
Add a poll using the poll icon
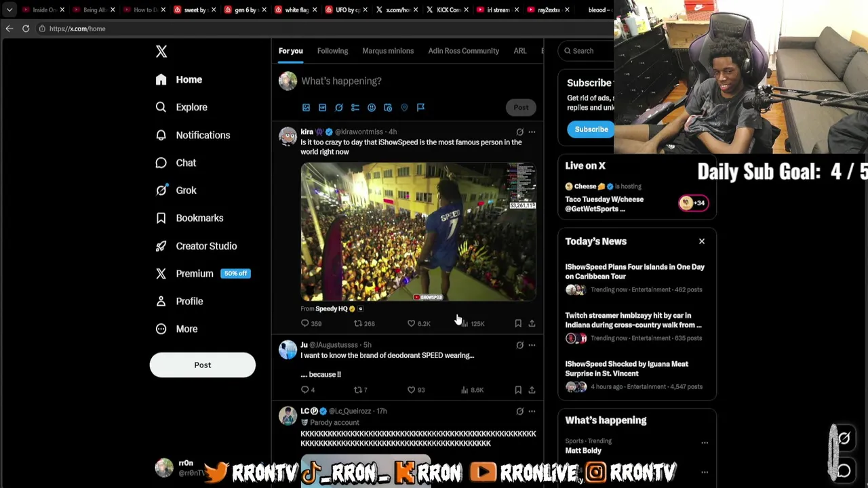[355, 107]
